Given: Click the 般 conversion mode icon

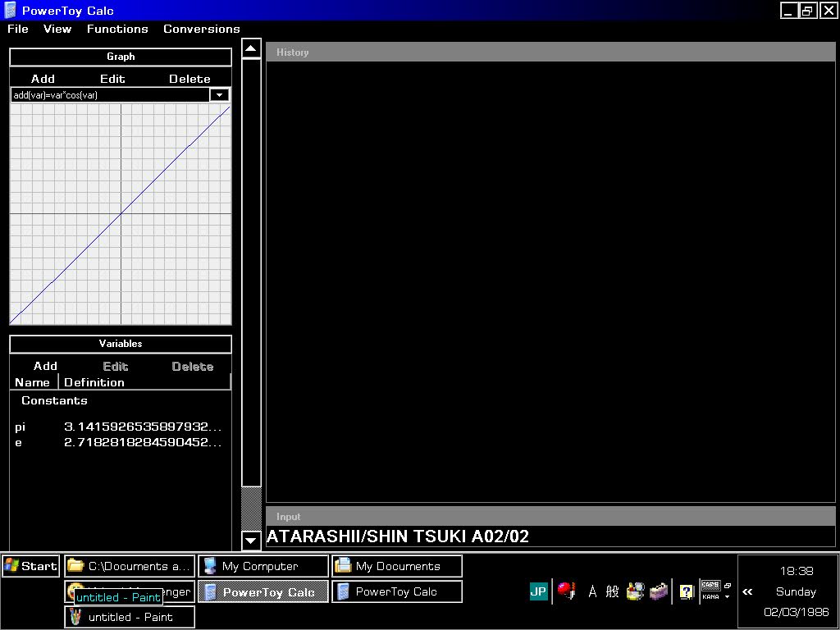Looking at the screenshot, I should pyautogui.click(x=612, y=591).
